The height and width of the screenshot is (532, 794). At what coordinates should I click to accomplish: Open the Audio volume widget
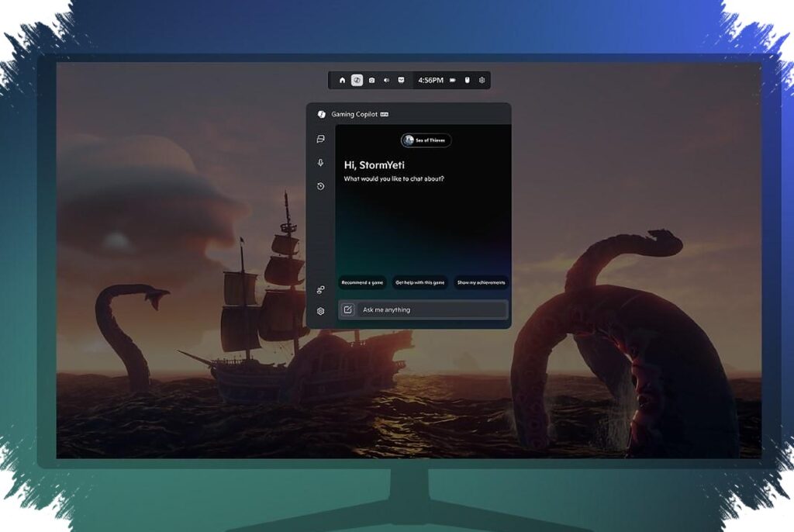pyautogui.click(x=386, y=80)
